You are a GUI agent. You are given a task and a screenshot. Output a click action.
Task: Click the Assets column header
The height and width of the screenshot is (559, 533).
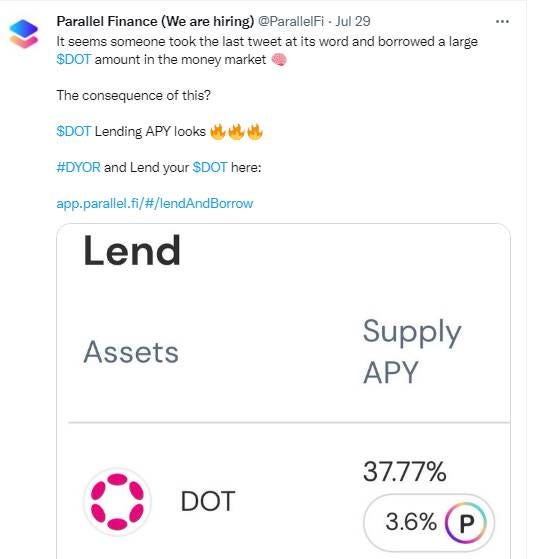(131, 352)
